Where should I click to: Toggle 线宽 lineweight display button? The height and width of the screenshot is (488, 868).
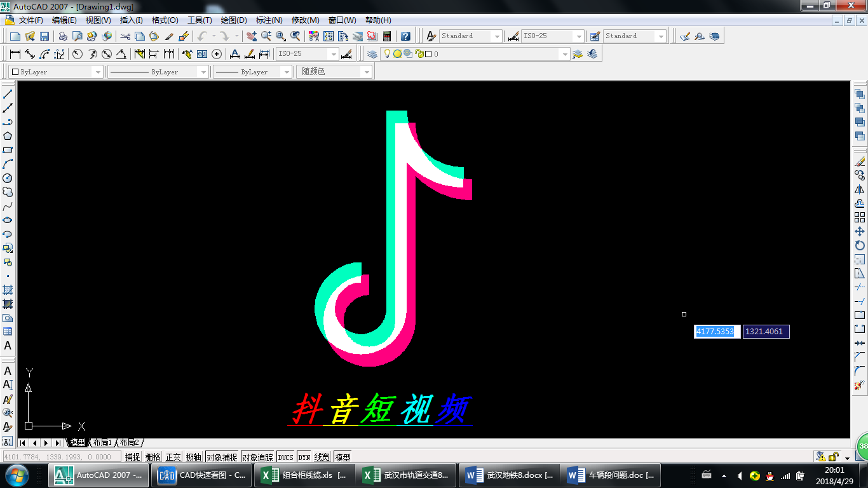tap(322, 457)
